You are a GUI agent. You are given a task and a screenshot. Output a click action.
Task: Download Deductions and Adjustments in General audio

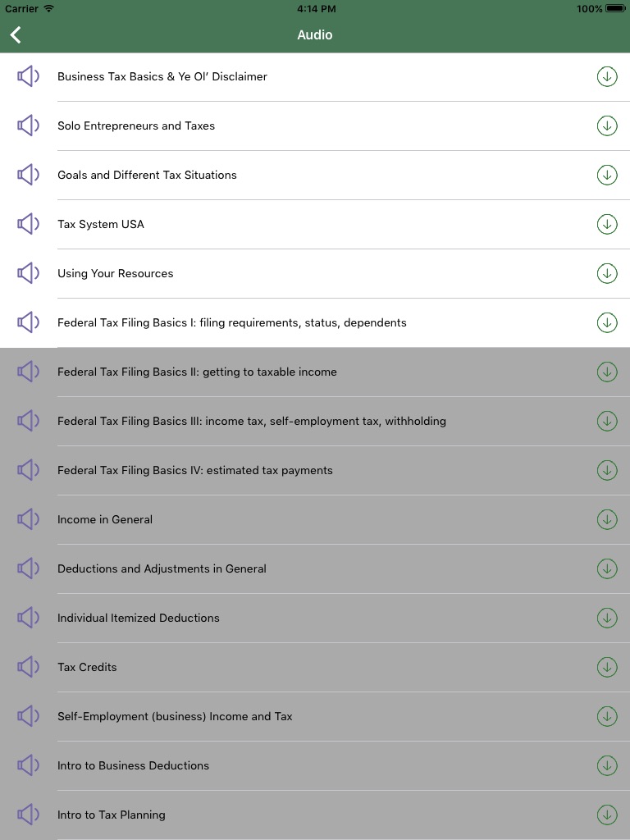pos(607,568)
